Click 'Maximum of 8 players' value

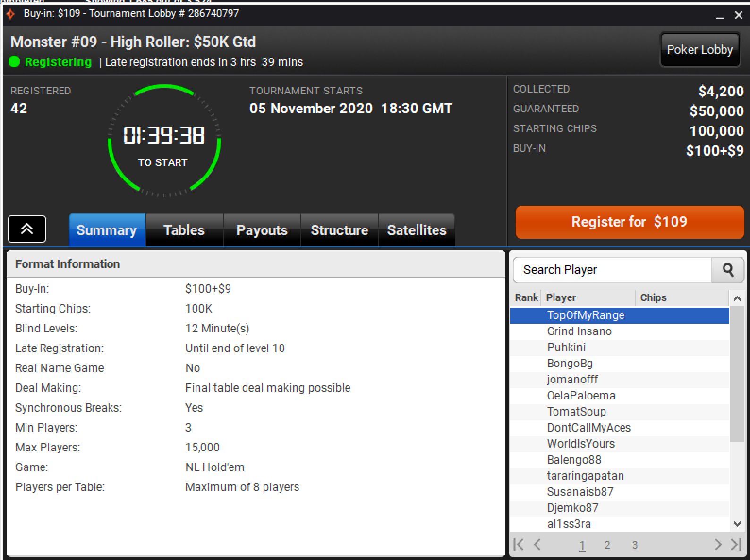[x=242, y=487]
